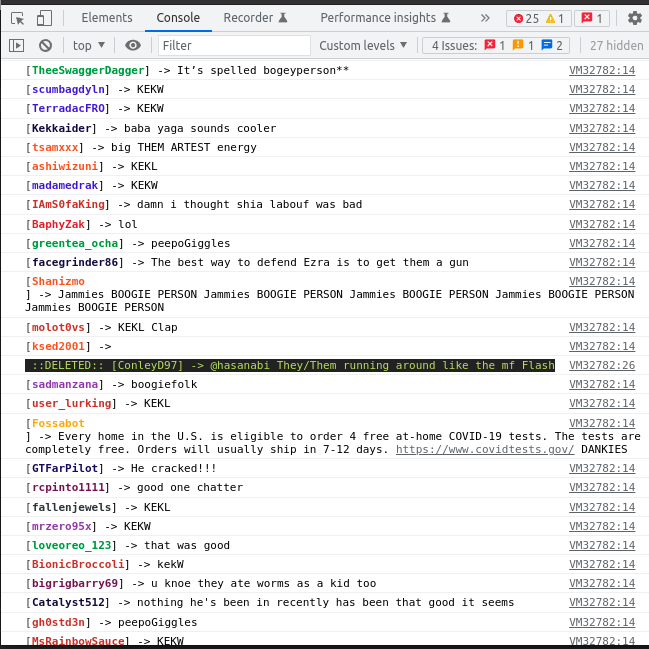Open DevTools settings gear
The width and height of the screenshot is (649, 649).
pyautogui.click(x=634, y=18)
